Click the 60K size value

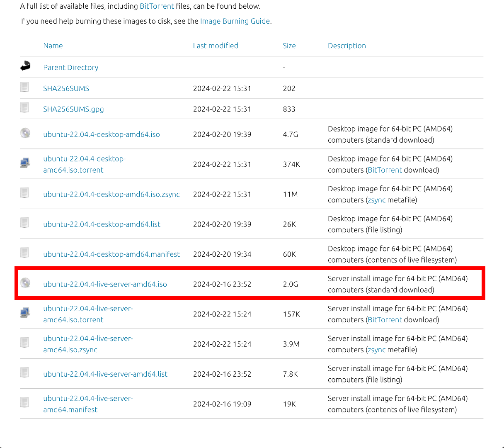tap(289, 254)
